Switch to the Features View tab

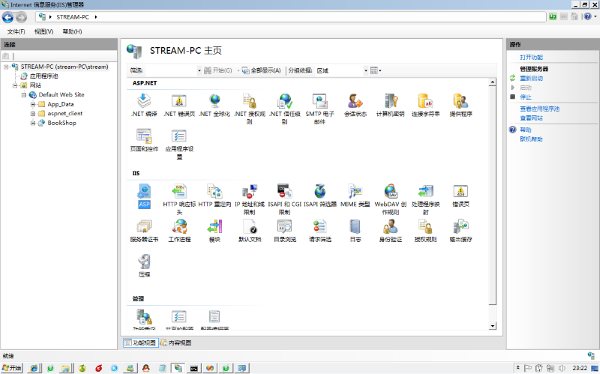click(140, 343)
